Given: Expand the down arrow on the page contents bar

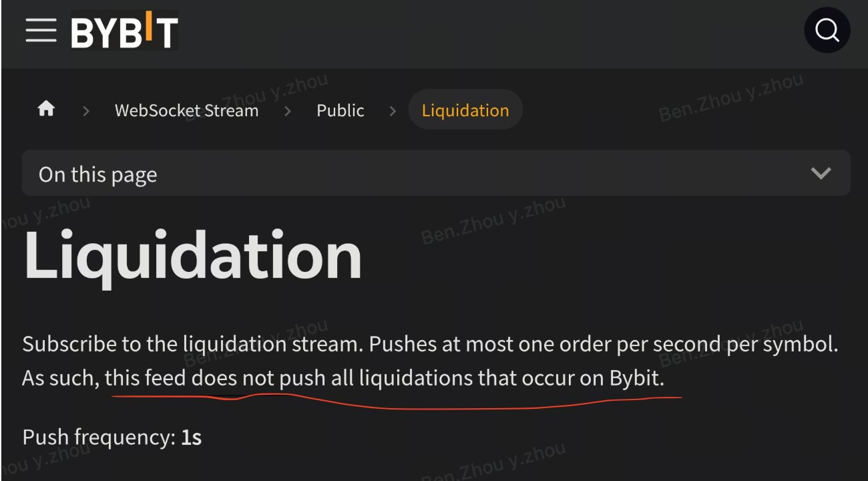Looking at the screenshot, I should [x=821, y=174].
